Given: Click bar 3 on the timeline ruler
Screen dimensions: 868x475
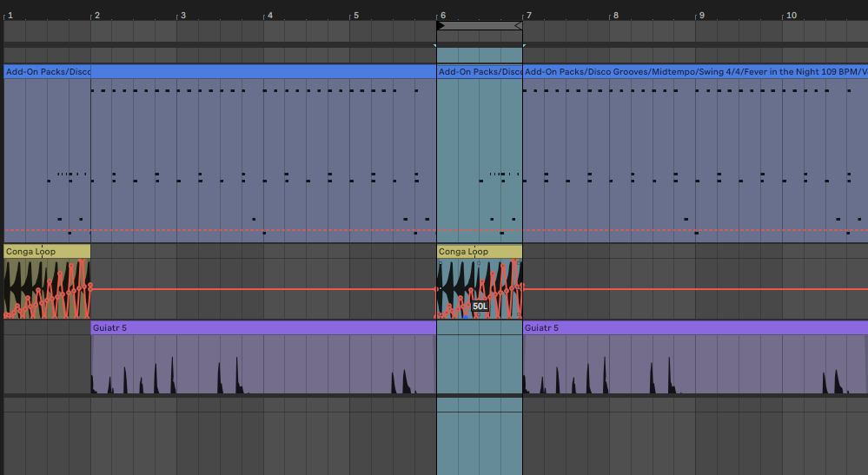Looking at the screenshot, I should click(x=182, y=15).
